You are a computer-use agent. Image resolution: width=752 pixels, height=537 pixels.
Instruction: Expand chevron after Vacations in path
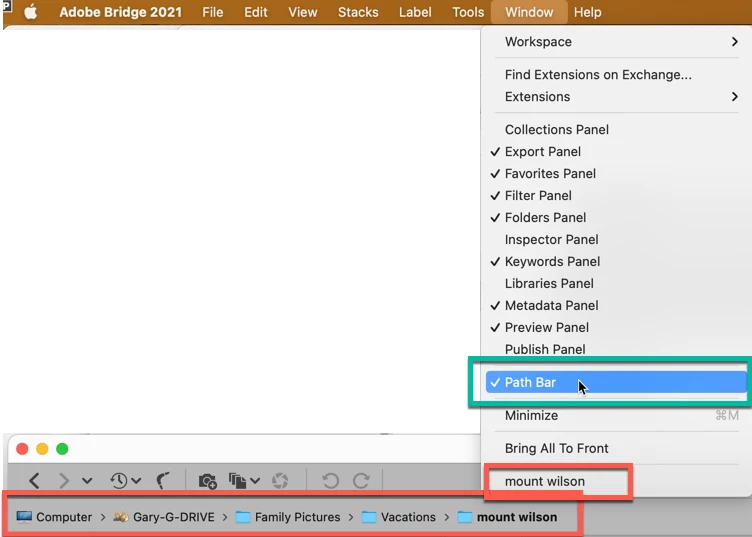447,517
